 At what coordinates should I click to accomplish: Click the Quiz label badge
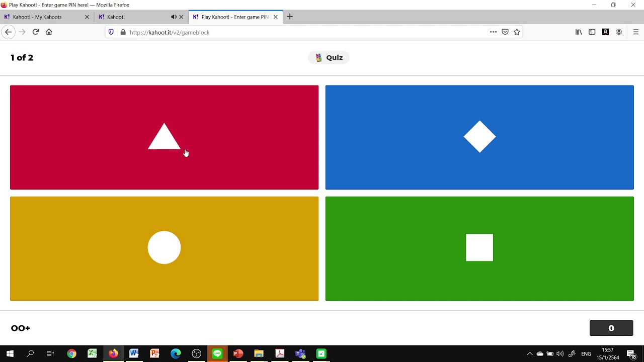[x=329, y=58]
